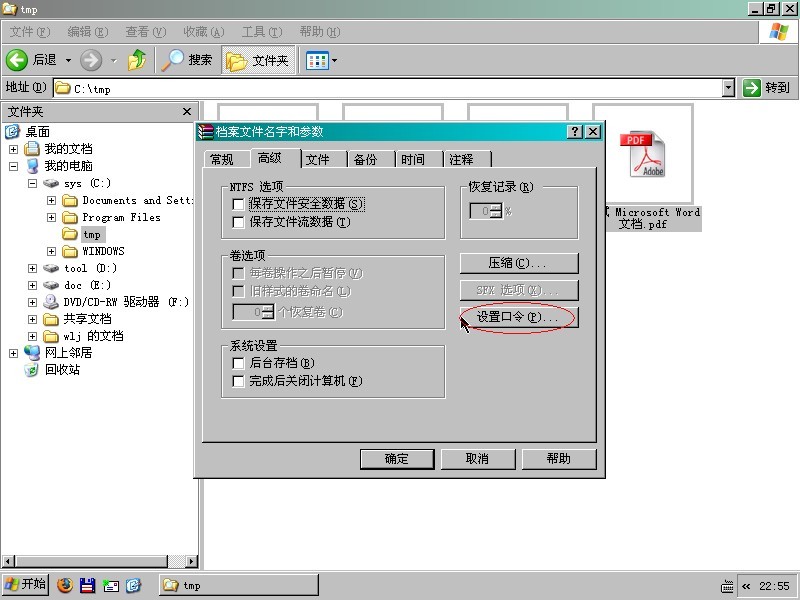Click the Firefox quick launch icon in taskbar
Viewport: 800px width, 600px height.
coord(65,585)
